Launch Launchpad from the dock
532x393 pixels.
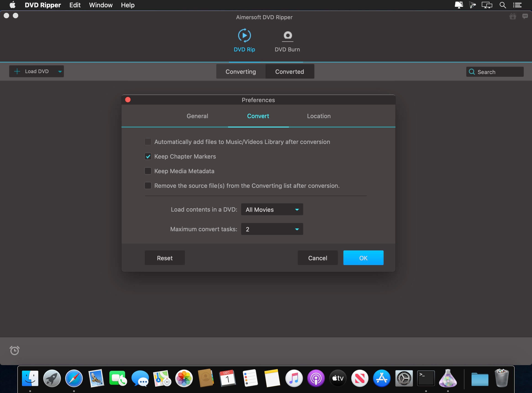point(52,378)
